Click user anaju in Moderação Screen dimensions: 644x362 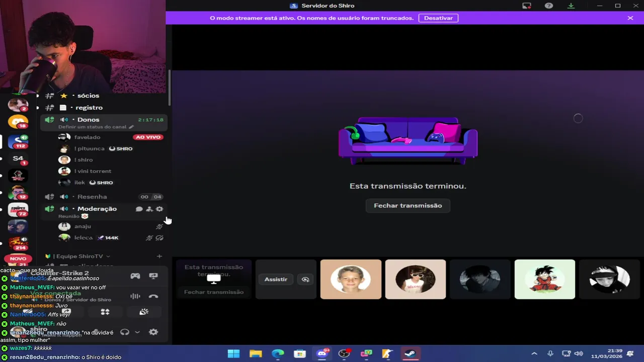pos(83,227)
